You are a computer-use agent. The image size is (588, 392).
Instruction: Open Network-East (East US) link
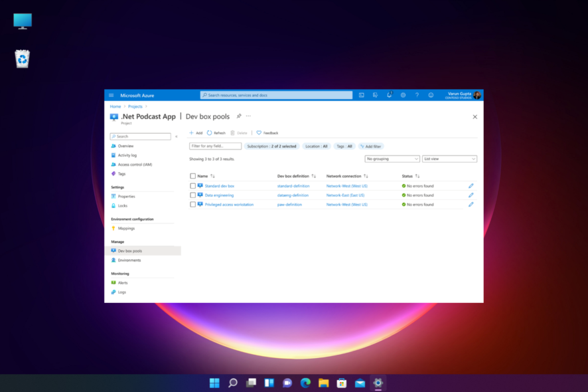click(x=345, y=195)
